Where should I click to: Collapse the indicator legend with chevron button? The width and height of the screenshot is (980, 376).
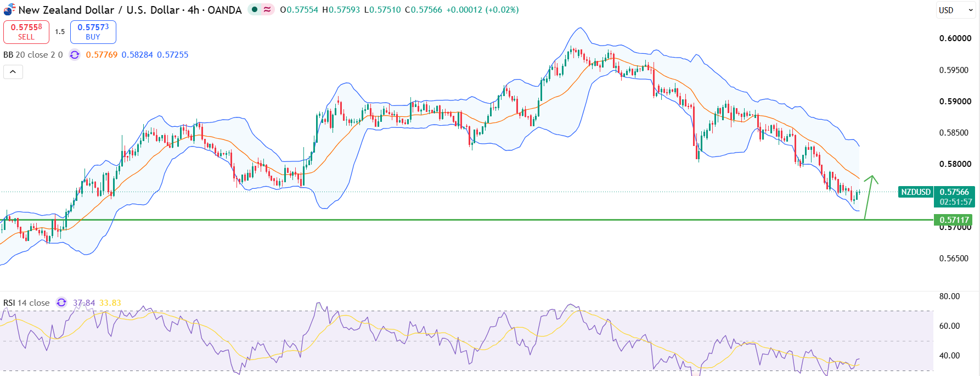[x=13, y=72]
